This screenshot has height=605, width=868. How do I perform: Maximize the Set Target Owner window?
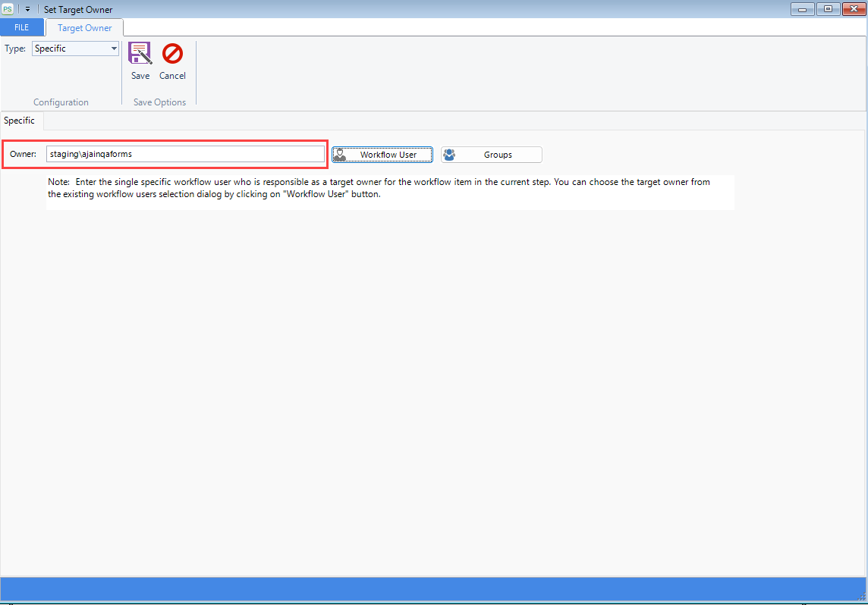pos(826,9)
